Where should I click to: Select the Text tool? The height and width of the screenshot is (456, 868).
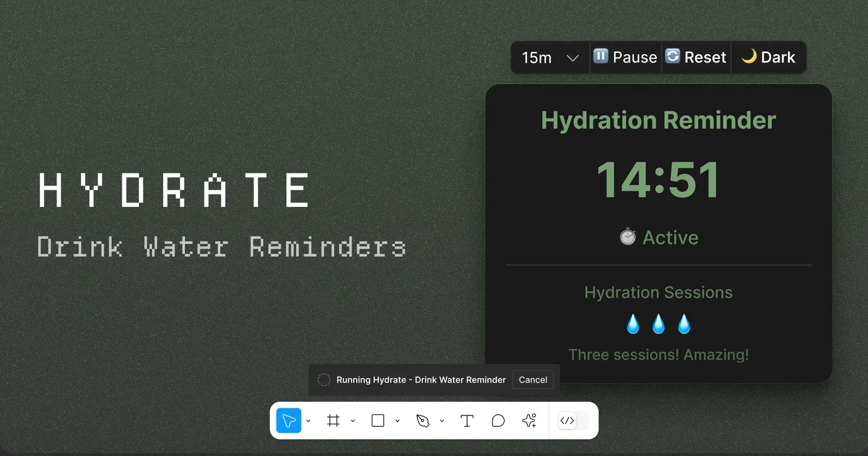[466, 420]
